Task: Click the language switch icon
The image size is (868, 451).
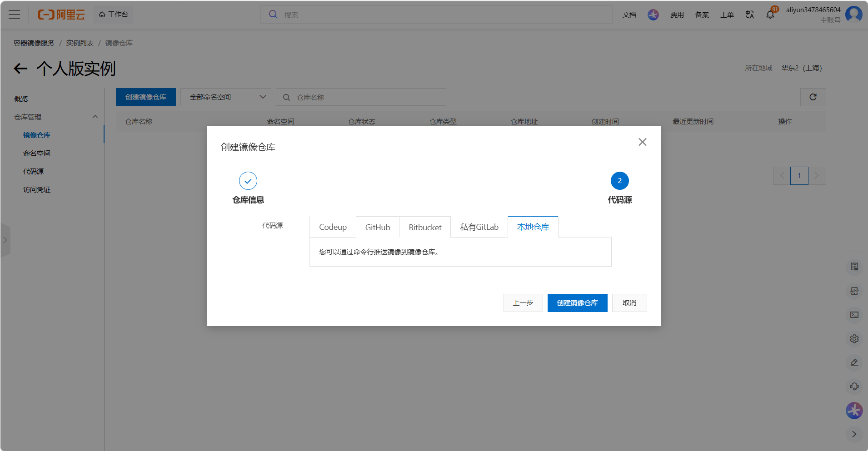Action: (x=750, y=15)
